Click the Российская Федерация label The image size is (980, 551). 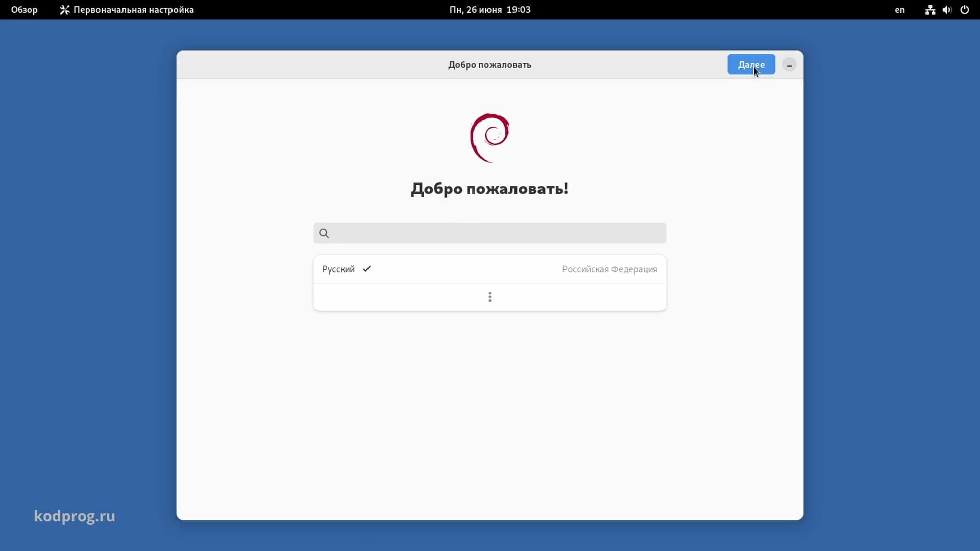coord(609,269)
